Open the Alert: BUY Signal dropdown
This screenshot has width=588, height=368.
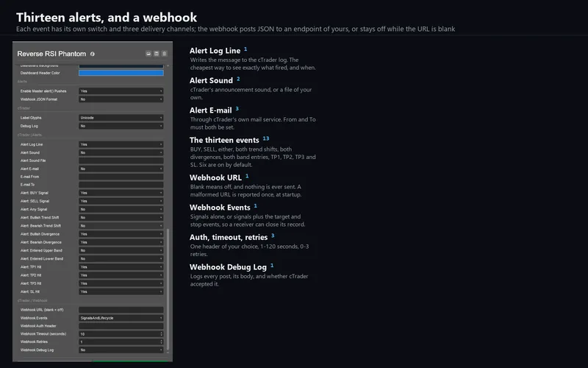click(121, 193)
